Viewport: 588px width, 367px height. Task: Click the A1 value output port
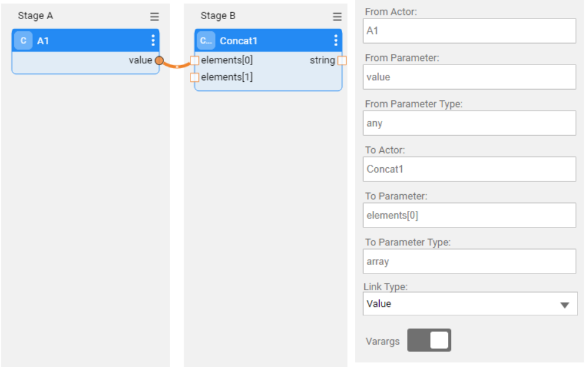(159, 60)
